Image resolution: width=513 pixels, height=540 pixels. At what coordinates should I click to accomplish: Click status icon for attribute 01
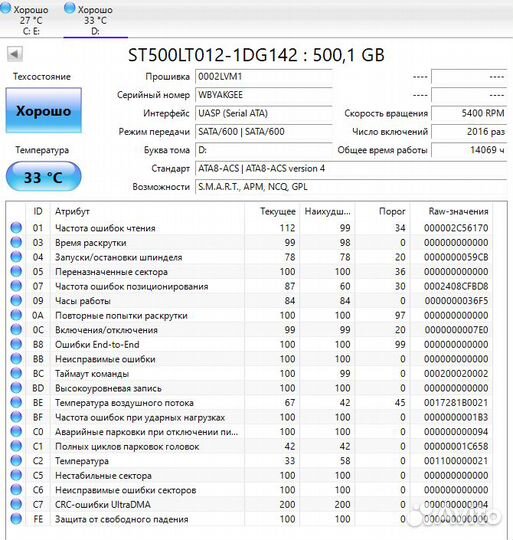pyautogui.click(x=16, y=228)
